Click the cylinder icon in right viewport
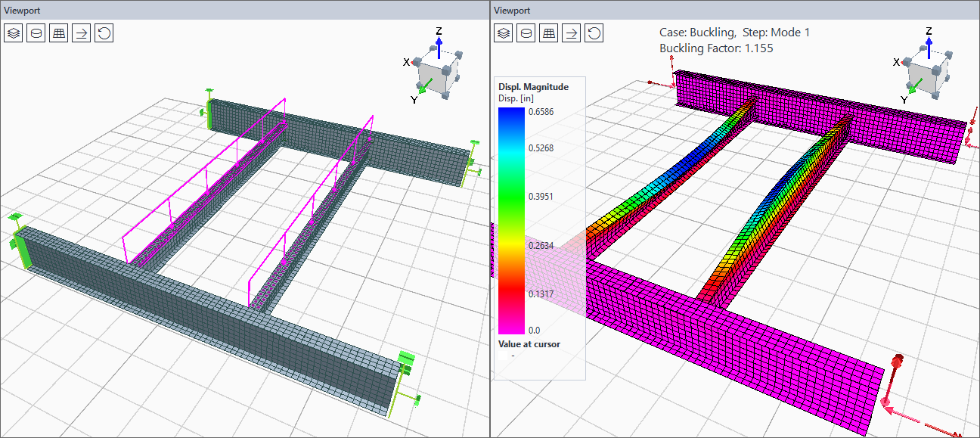This screenshot has height=438, width=980. pos(526,33)
